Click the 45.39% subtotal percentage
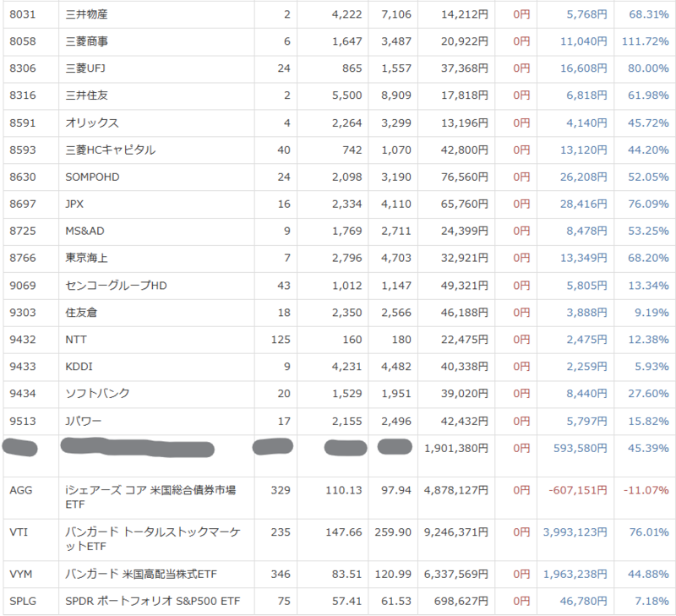 pos(648,449)
